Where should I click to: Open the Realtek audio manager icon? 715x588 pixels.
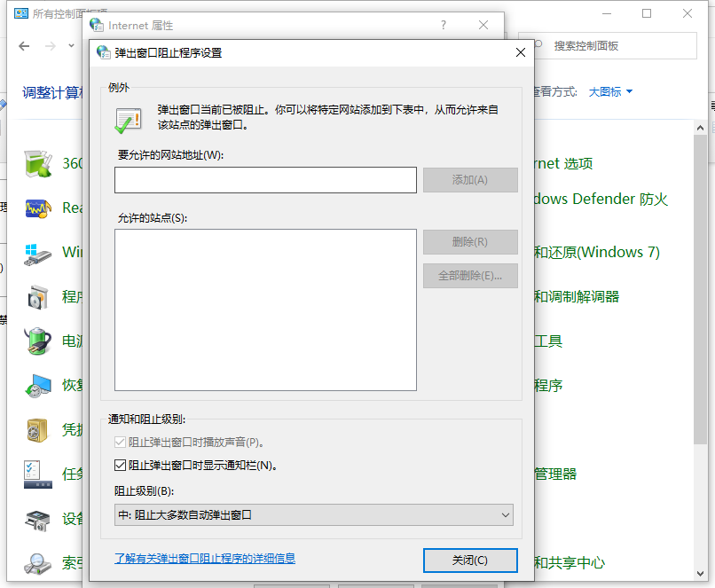(37, 208)
